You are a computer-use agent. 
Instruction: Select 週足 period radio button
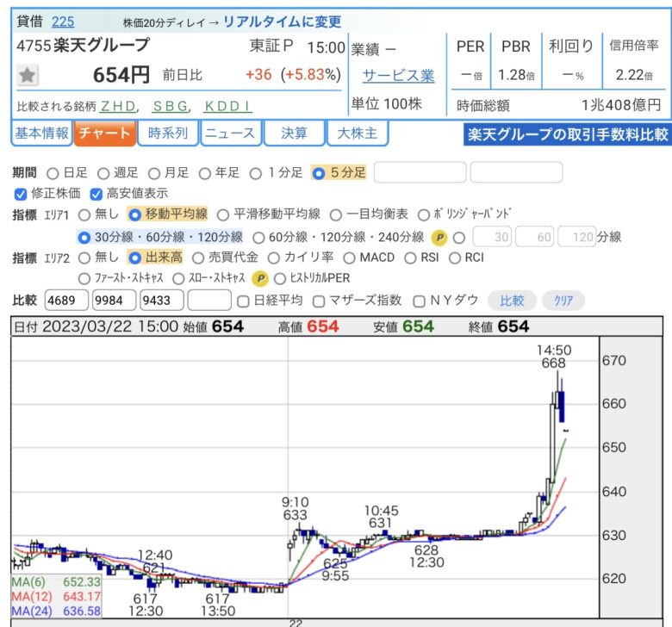click(103, 174)
